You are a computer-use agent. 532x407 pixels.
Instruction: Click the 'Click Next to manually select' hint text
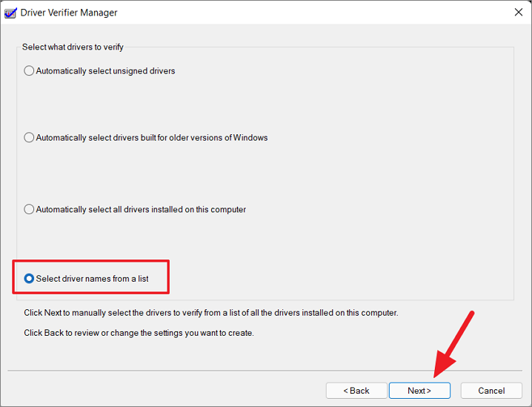[211, 313]
